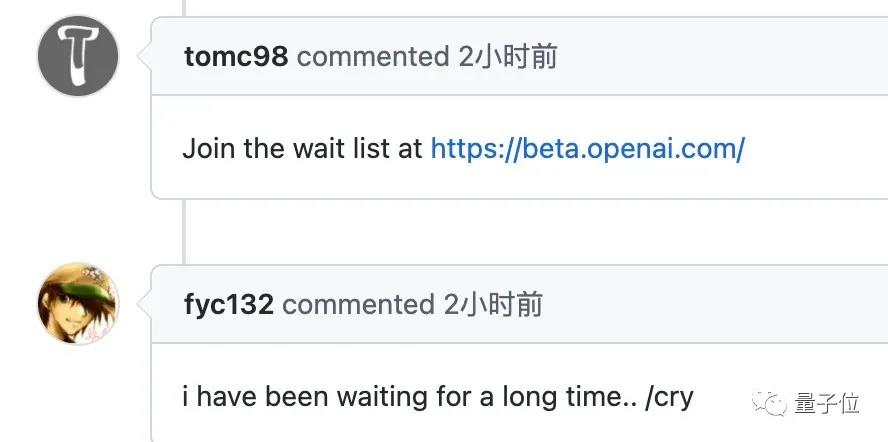
Task: Click the word commented beside fyc132
Action: click(x=358, y=305)
